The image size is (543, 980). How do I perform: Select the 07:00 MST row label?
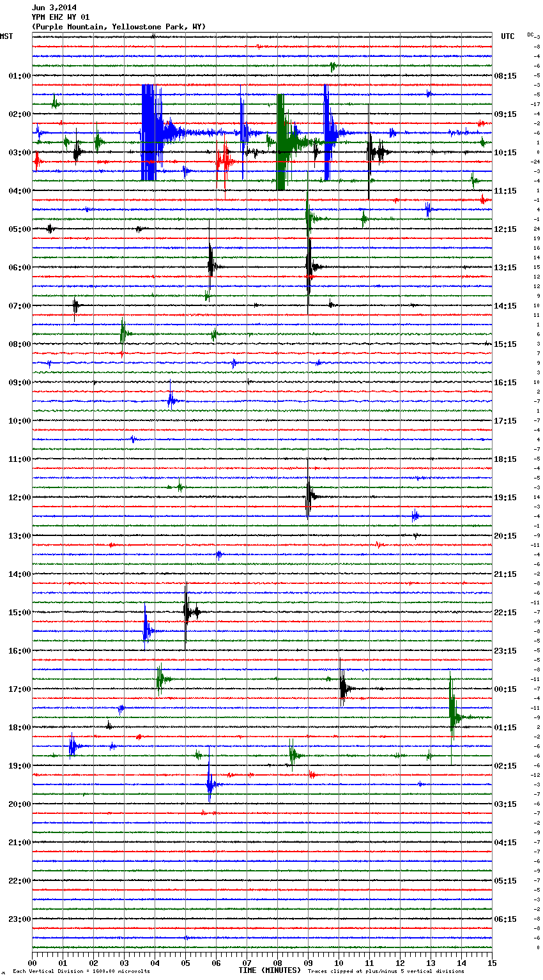tap(20, 306)
